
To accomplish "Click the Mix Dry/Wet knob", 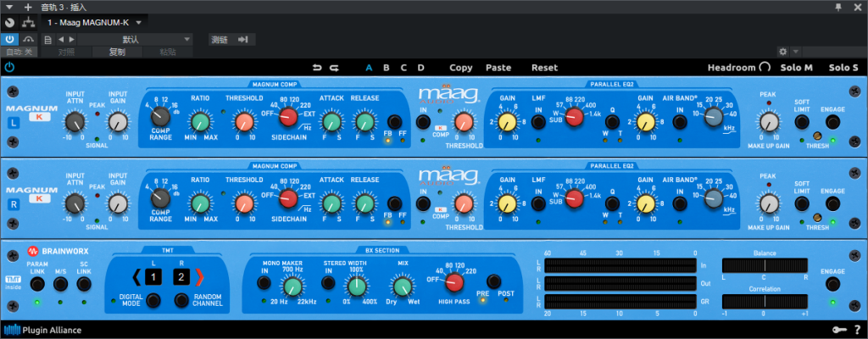I will [x=403, y=286].
